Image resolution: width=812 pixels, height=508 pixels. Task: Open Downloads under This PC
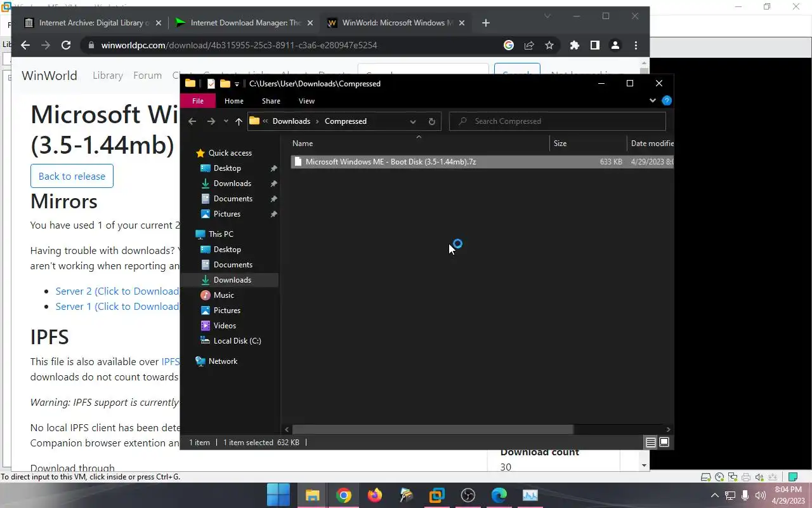[232, 280]
